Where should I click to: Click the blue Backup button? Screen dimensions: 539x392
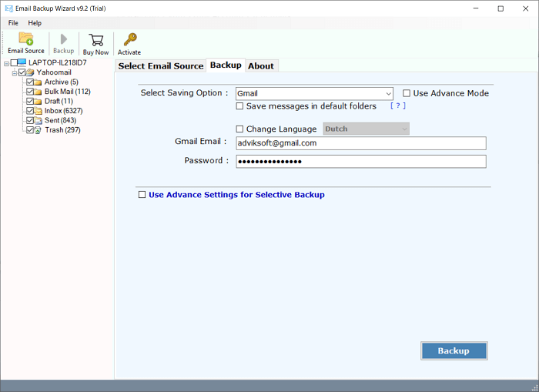[454, 350]
